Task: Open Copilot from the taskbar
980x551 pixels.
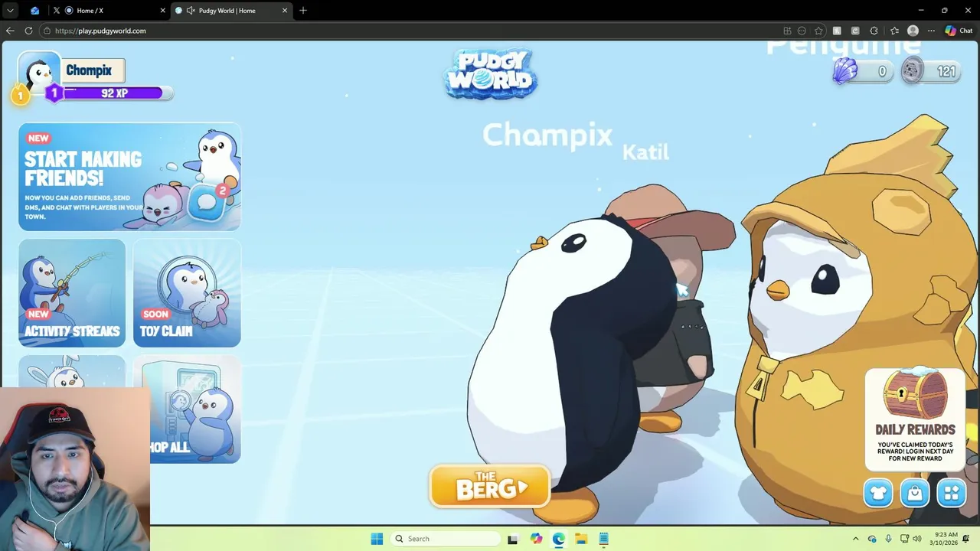Action: (536, 539)
